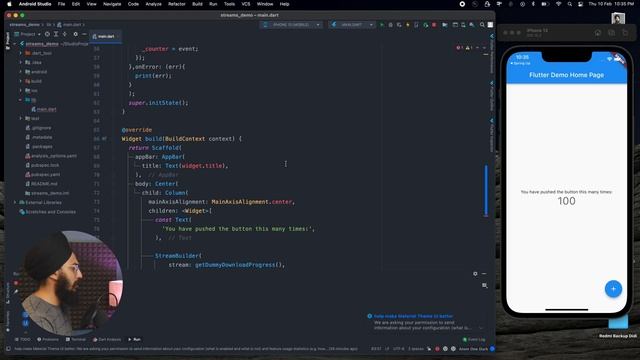Click counter value 100 in simulator
Image resolution: width=640 pixels, height=360 pixels.
(567, 201)
